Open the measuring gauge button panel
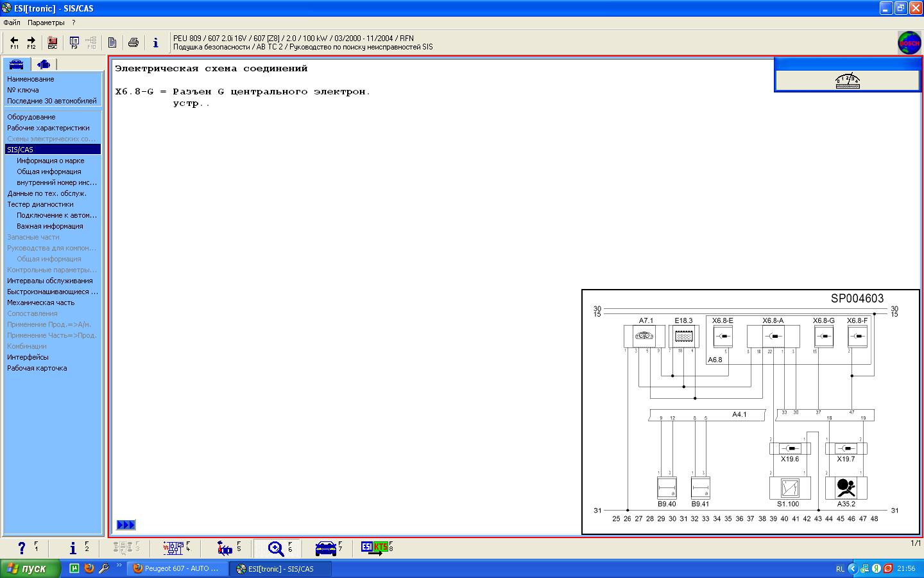 (x=848, y=81)
